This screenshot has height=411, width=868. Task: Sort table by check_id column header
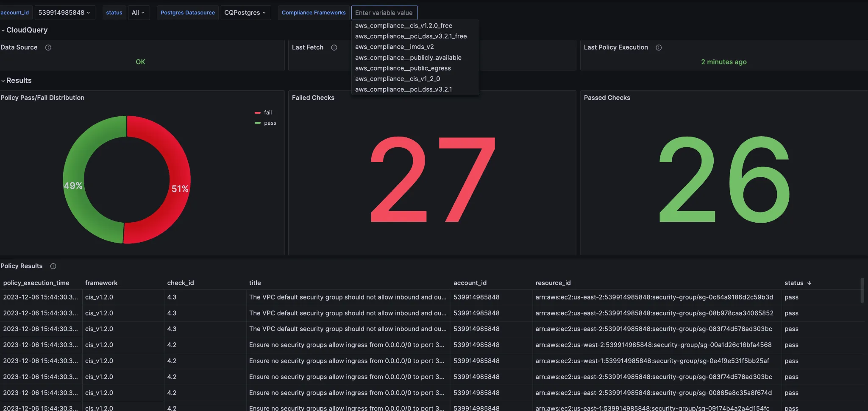(181, 283)
